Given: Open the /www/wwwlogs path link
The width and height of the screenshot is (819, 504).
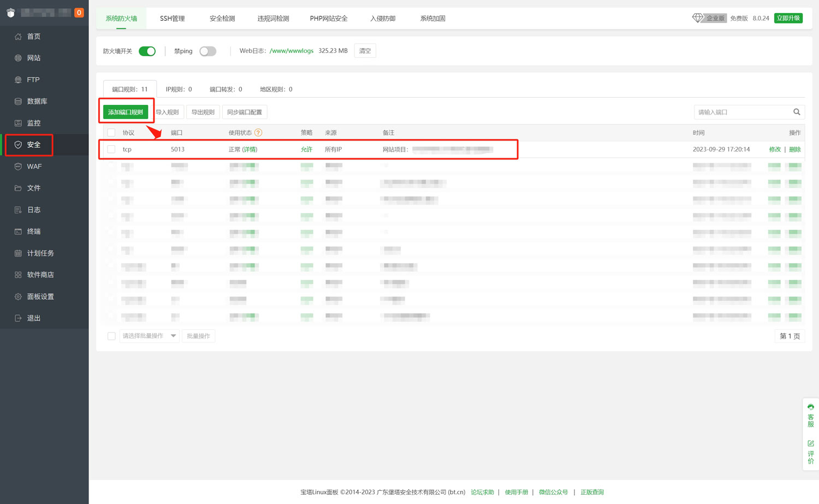Looking at the screenshot, I should click(292, 51).
